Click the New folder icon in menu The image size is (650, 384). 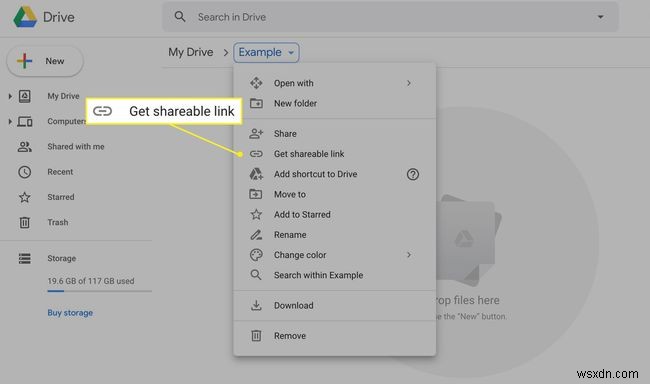pos(256,103)
